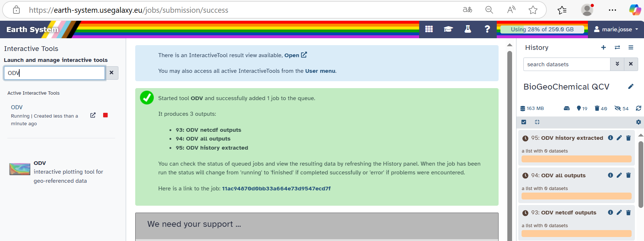Open the Workflow grid icon in the masthead
The width and height of the screenshot is (644, 241).
click(x=429, y=29)
